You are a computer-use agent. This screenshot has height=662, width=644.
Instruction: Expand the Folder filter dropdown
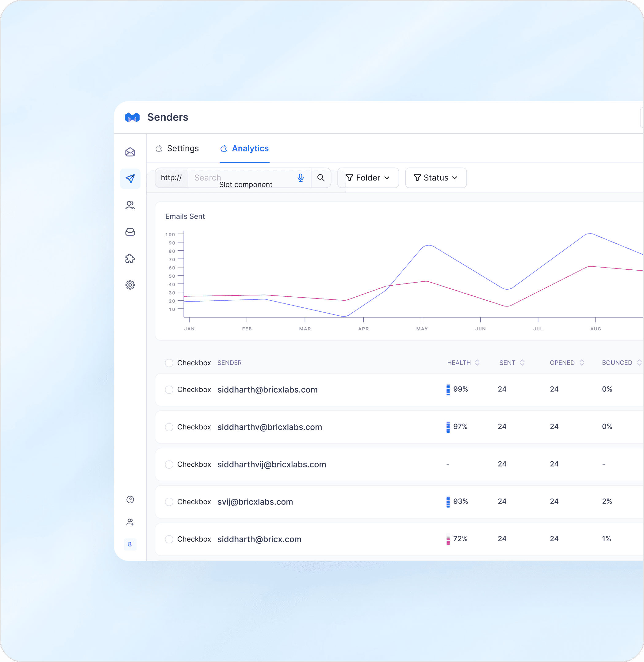[x=368, y=178]
